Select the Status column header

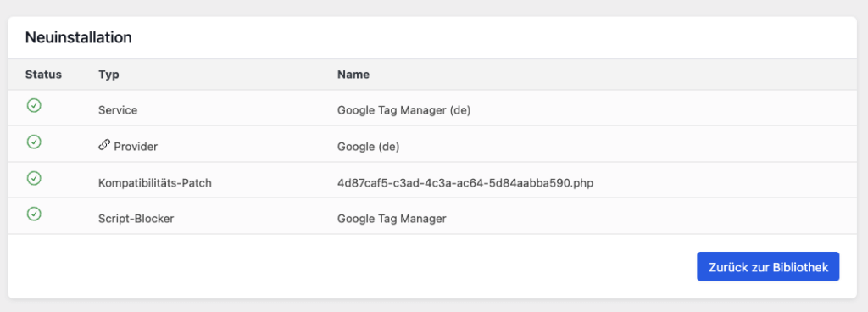[43, 74]
